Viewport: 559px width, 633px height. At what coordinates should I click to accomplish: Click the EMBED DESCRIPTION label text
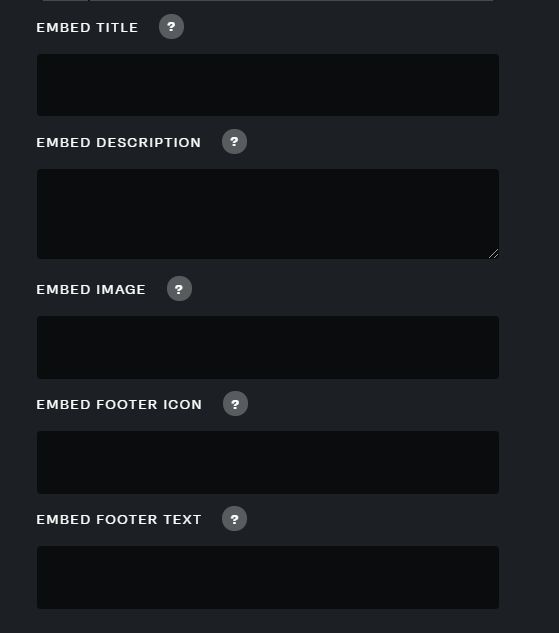tap(119, 143)
